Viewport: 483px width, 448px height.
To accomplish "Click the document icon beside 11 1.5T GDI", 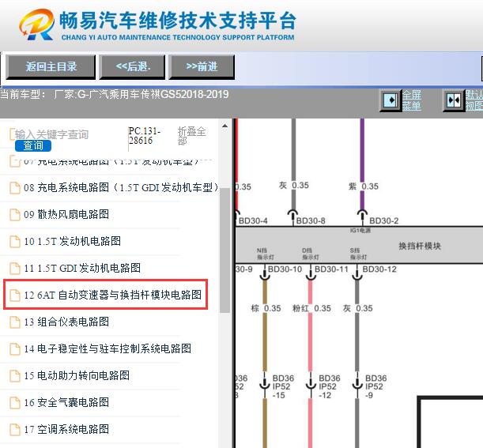I will 15,268.
